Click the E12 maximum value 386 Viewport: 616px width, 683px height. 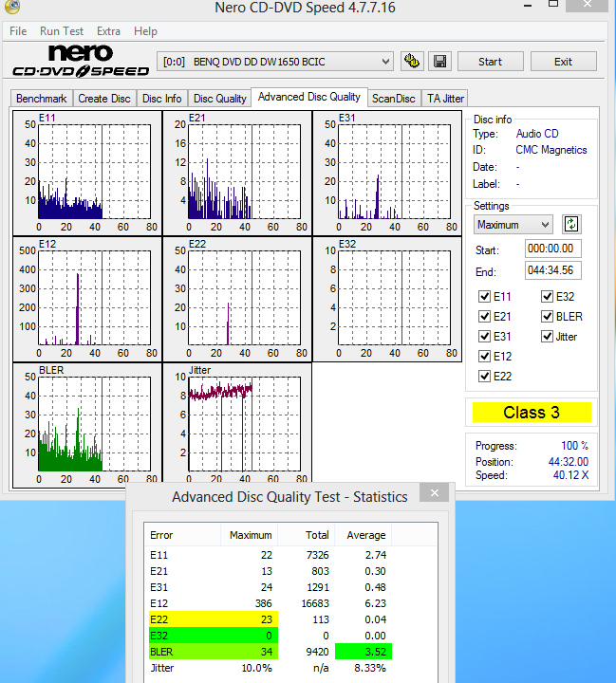coord(264,603)
